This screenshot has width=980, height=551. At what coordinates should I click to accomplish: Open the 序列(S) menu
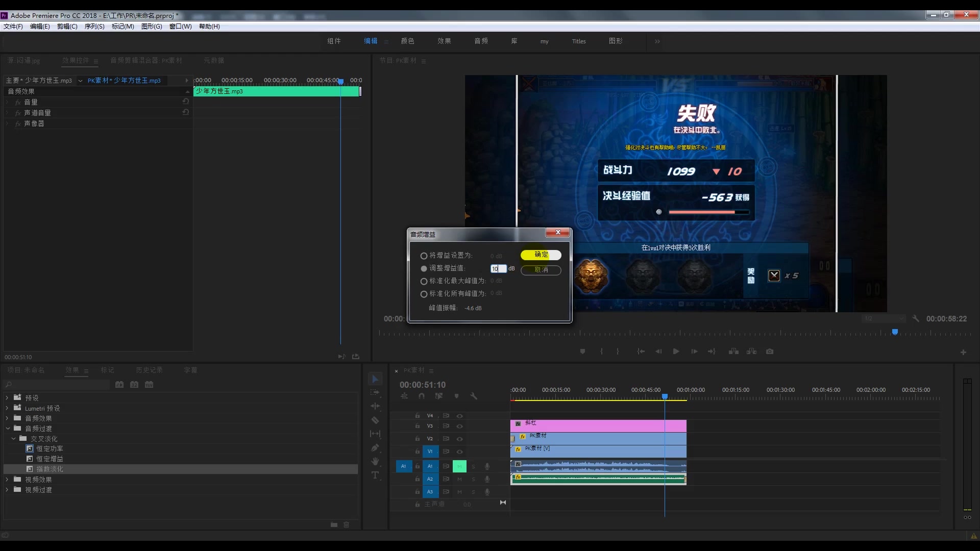pyautogui.click(x=94, y=27)
